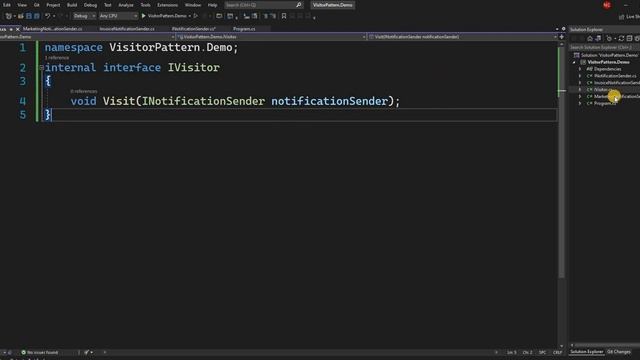Collapse the VisitorPattern.Demo project node
This screenshot has height=360, width=640.
[574, 62]
